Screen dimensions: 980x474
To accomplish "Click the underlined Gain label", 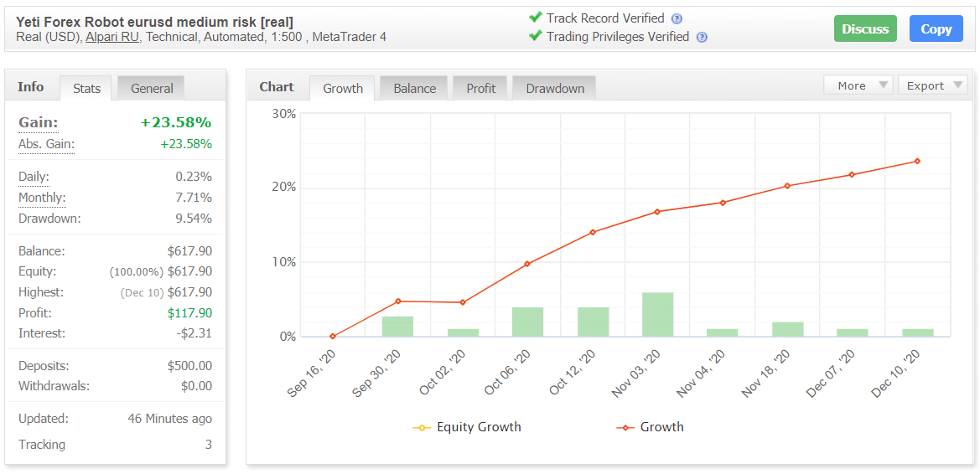I will (x=38, y=122).
